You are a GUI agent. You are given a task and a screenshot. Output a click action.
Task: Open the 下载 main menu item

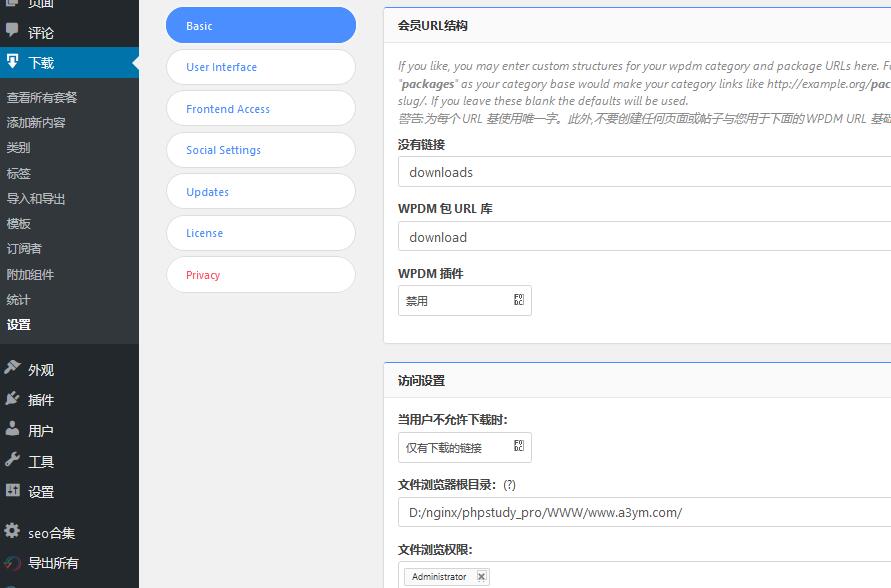click(69, 62)
